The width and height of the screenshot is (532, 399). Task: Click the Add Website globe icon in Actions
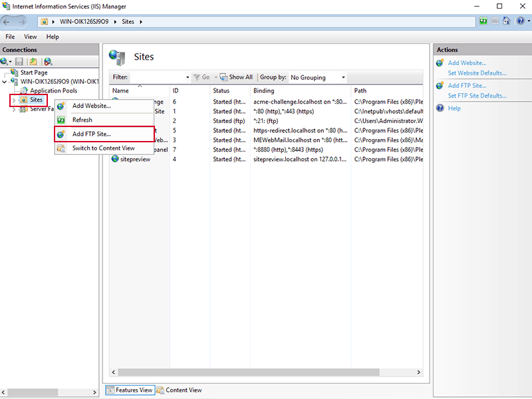point(440,63)
